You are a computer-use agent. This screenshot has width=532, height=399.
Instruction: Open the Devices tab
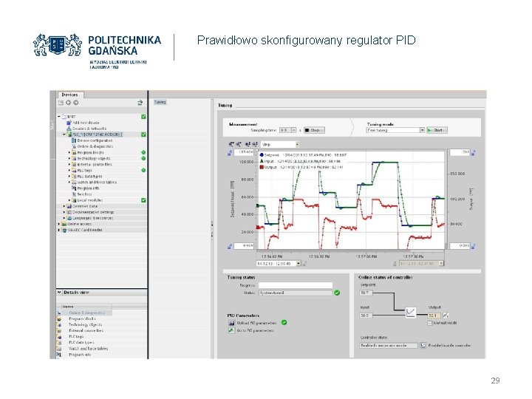coord(70,95)
